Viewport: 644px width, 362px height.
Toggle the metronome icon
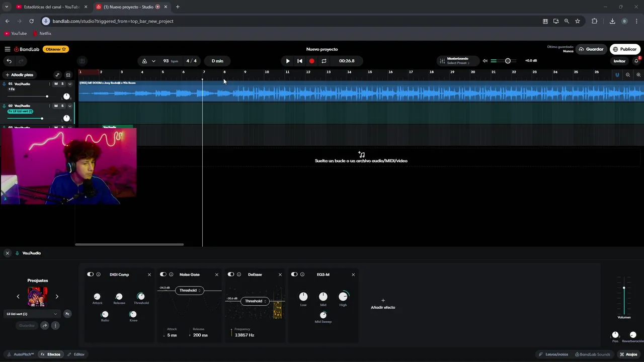click(x=144, y=61)
